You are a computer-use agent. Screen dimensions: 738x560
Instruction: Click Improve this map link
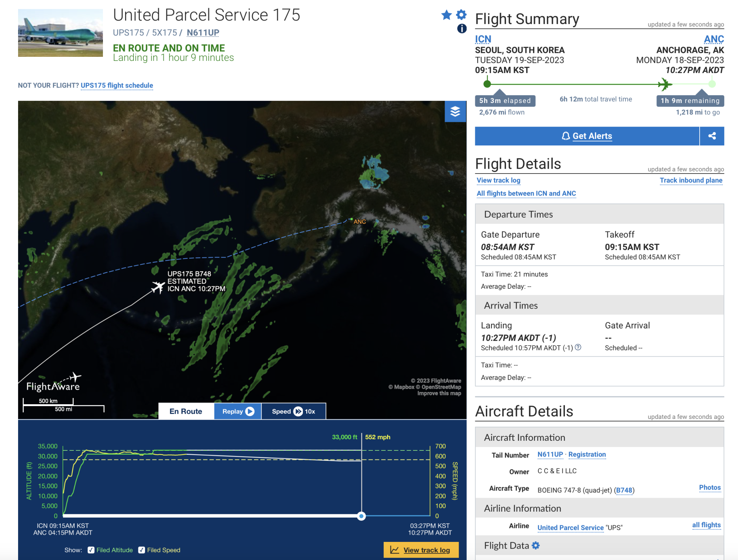(x=439, y=393)
